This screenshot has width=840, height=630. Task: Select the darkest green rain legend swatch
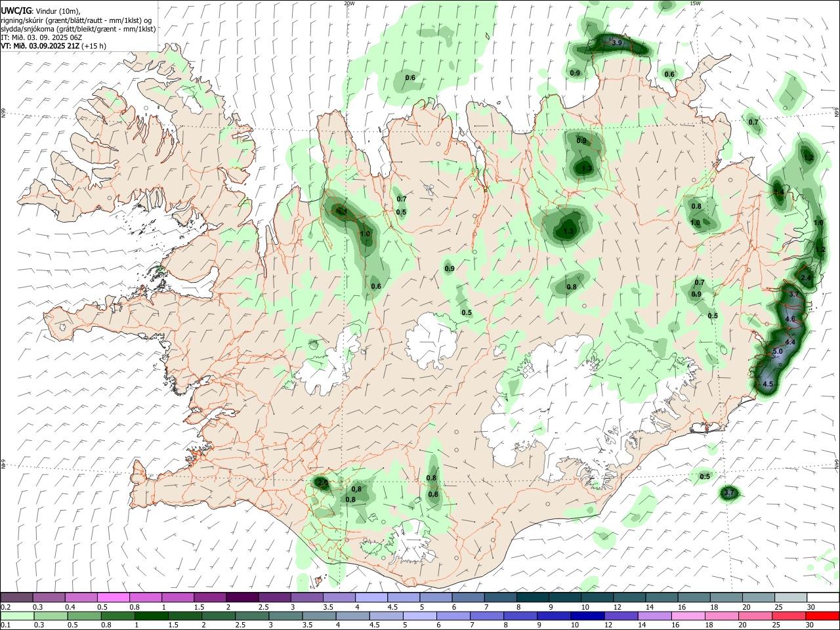(x=152, y=616)
